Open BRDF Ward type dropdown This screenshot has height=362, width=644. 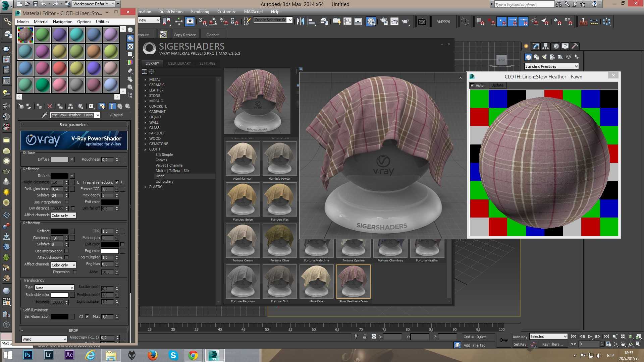44,339
